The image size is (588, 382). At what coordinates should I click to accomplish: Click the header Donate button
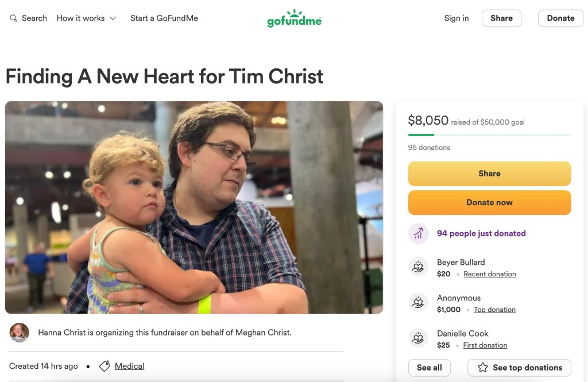560,18
